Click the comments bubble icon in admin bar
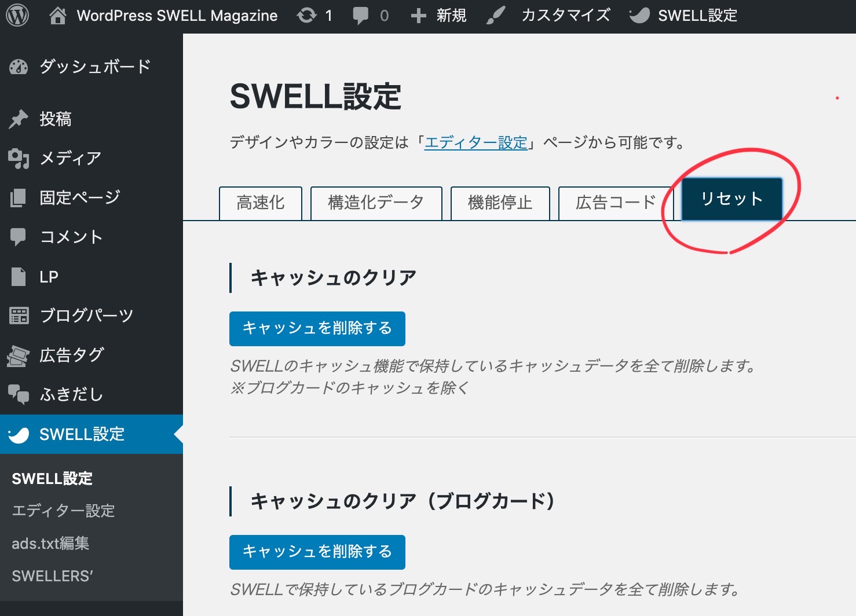The width and height of the screenshot is (856, 616). (x=360, y=16)
